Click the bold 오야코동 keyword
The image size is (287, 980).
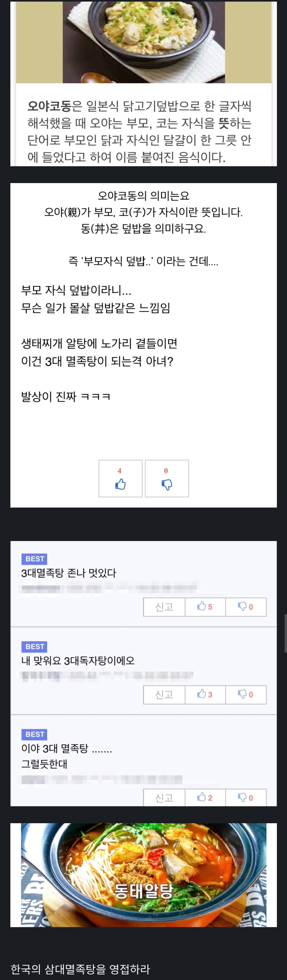[49, 106]
